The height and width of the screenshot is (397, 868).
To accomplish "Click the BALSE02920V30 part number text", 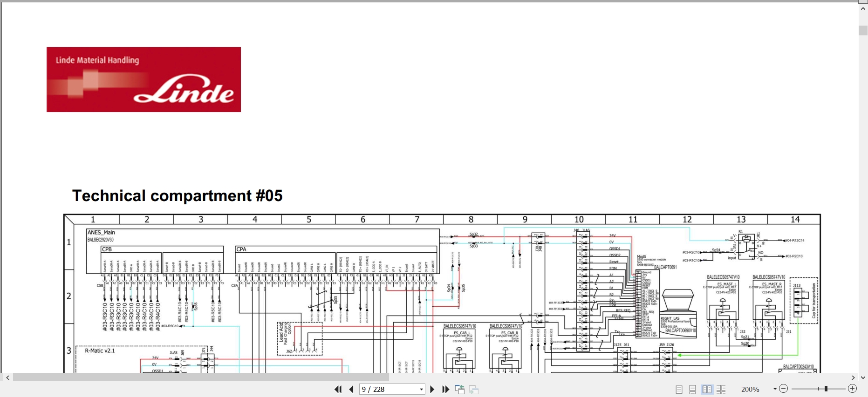I will tap(101, 240).
